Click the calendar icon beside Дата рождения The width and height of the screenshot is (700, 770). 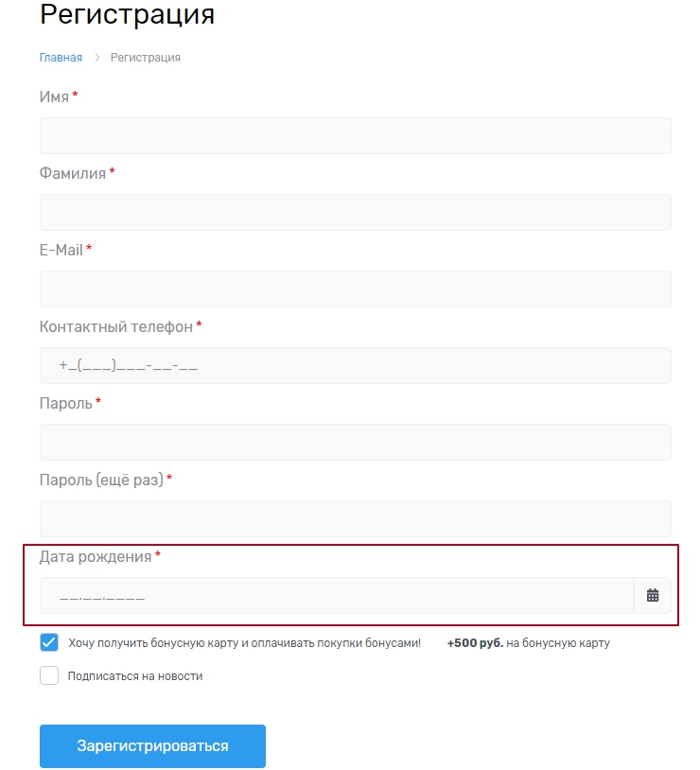click(653, 596)
